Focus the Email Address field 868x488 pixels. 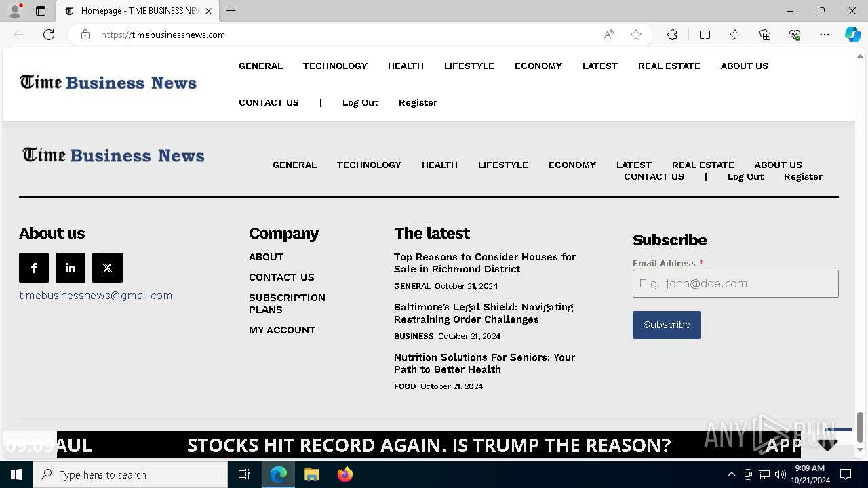click(735, 283)
